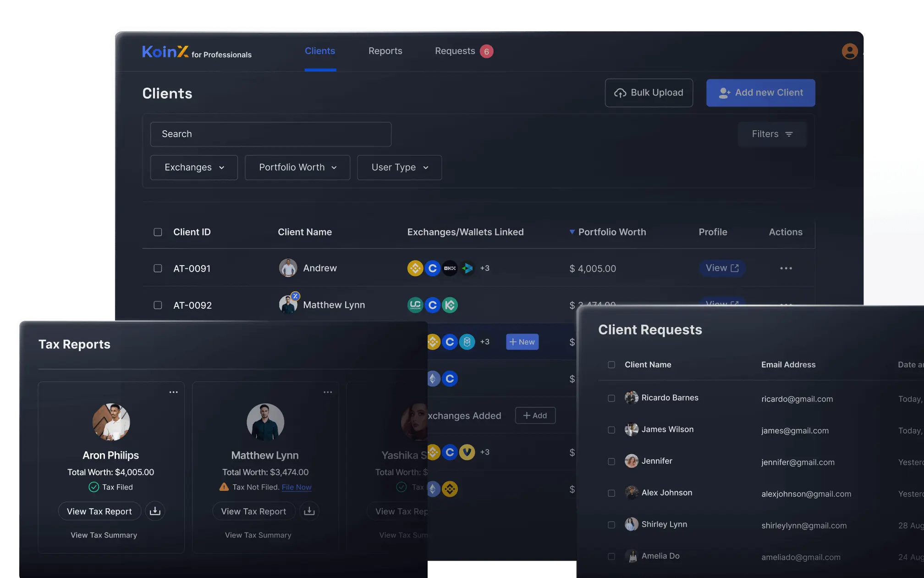Switch to the Reports tab

pyautogui.click(x=385, y=51)
